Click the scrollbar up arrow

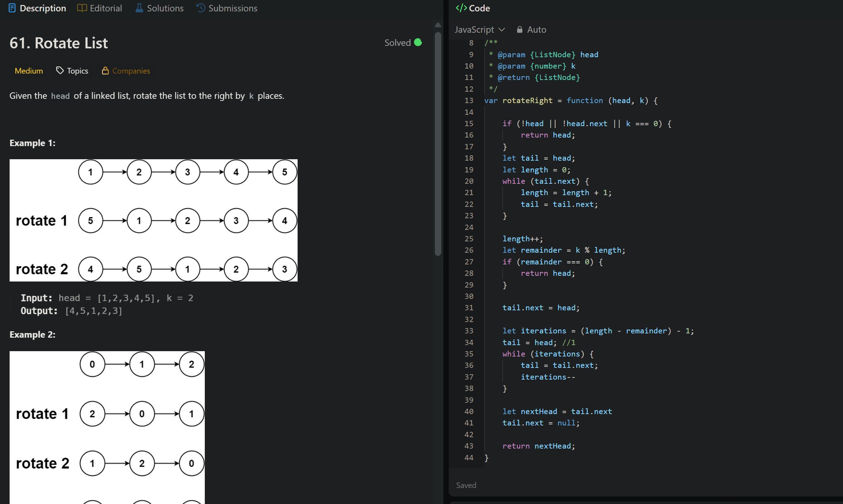point(438,25)
